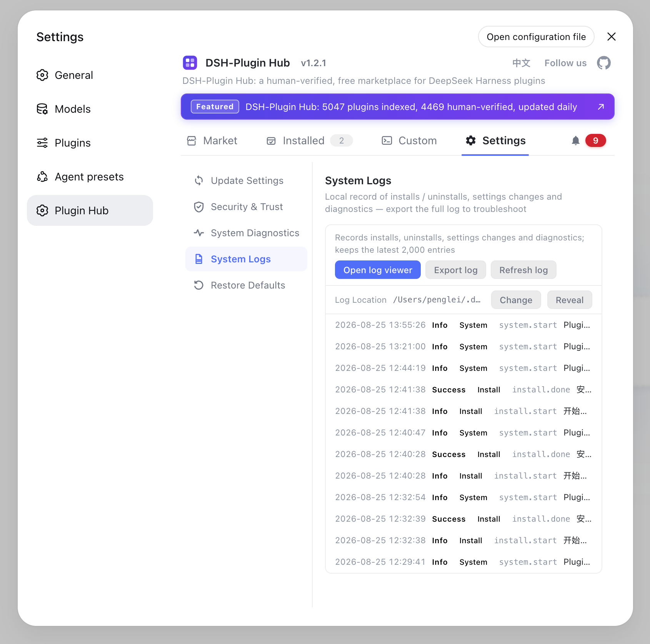Image resolution: width=650 pixels, height=644 pixels.
Task: Open the Update Settings section
Action: 246,180
